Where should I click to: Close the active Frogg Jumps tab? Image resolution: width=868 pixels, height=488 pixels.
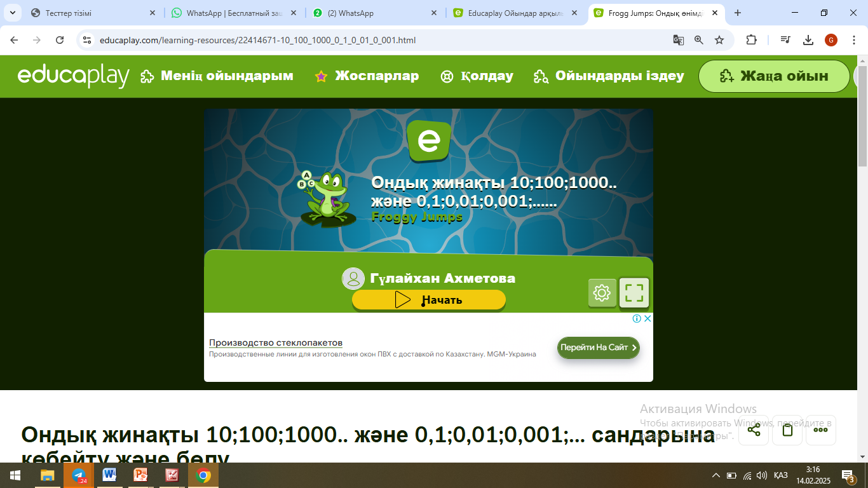pos(715,13)
